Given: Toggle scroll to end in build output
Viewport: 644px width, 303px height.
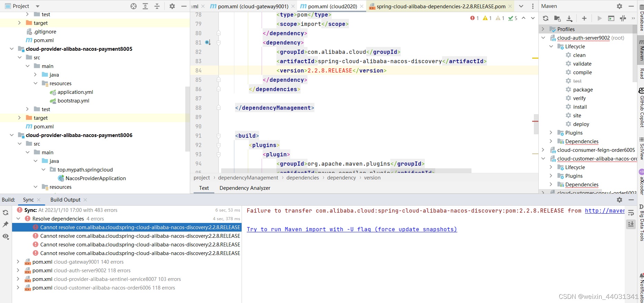Looking at the screenshot, I should coord(631,224).
